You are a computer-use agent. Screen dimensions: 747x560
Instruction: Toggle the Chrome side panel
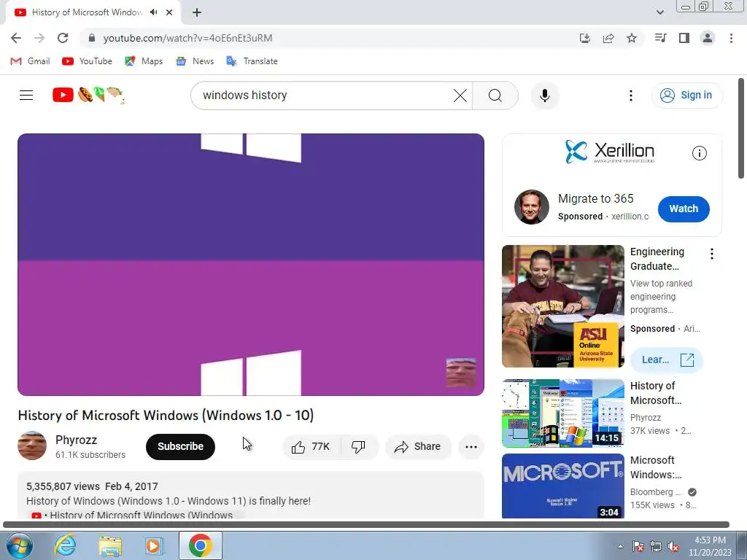(684, 38)
